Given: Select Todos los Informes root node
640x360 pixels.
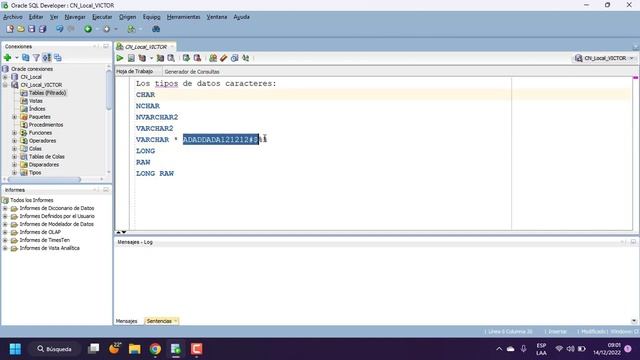Looking at the screenshot, I should [x=32, y=200].
